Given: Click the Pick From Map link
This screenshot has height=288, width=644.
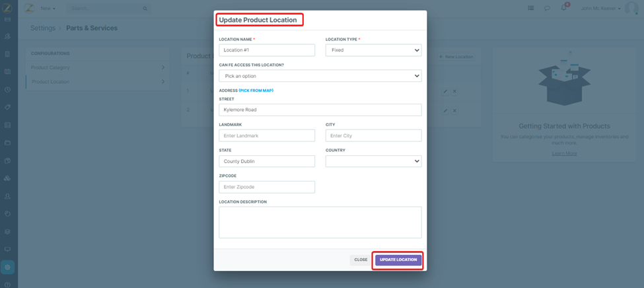Looking at the screenshot, I should [256, 90].
